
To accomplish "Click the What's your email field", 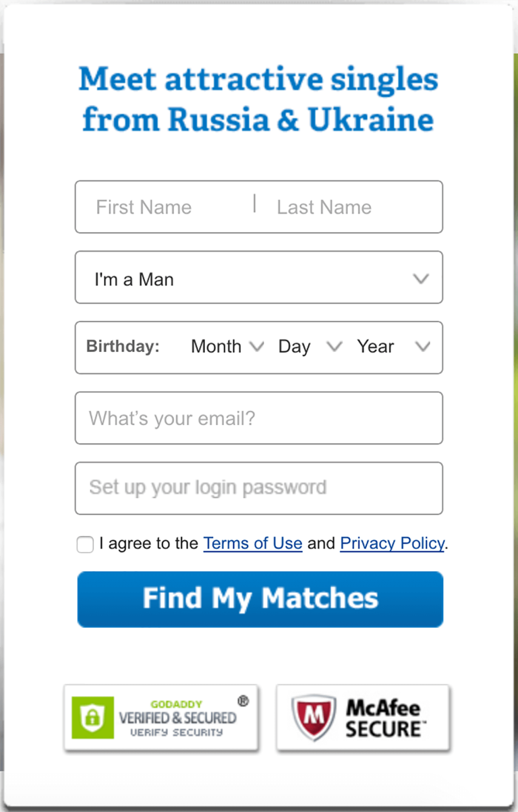I will 259,418.
